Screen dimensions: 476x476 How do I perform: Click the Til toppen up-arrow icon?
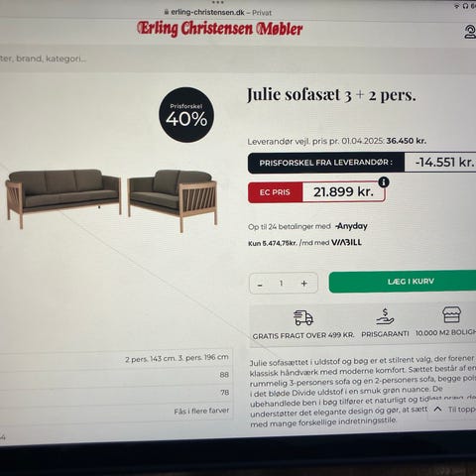[437, 409]
